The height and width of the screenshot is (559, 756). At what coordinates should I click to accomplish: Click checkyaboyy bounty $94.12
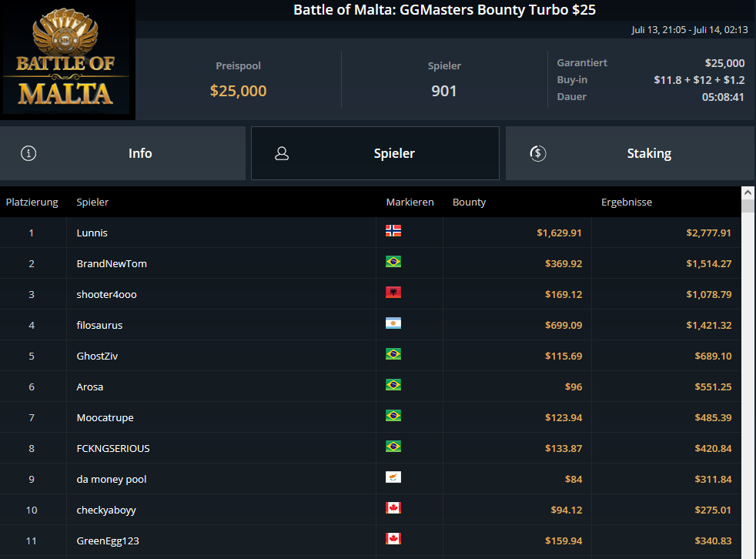(x=567, y=510)
